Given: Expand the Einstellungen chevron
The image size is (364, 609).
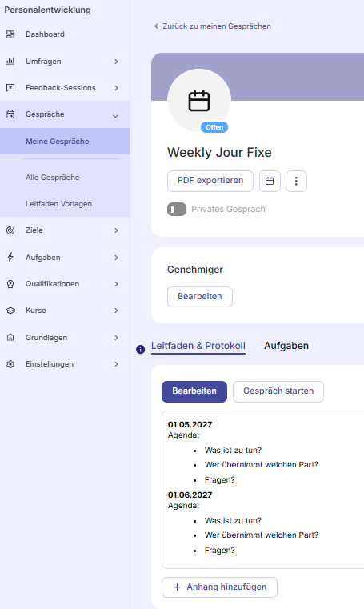Looking at the screenshot, I should point(116,364).
